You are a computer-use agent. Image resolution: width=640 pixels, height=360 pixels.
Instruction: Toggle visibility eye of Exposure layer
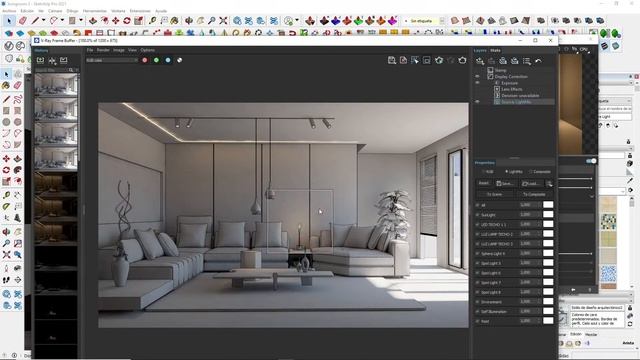[x=477, y=83]
